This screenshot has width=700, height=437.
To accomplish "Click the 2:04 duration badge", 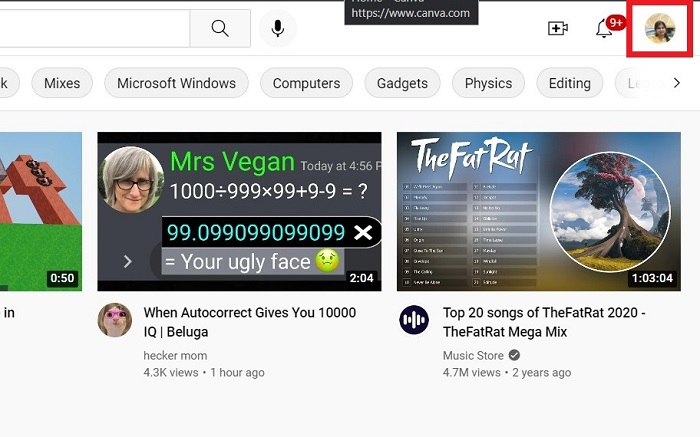I will click(362, 278).
